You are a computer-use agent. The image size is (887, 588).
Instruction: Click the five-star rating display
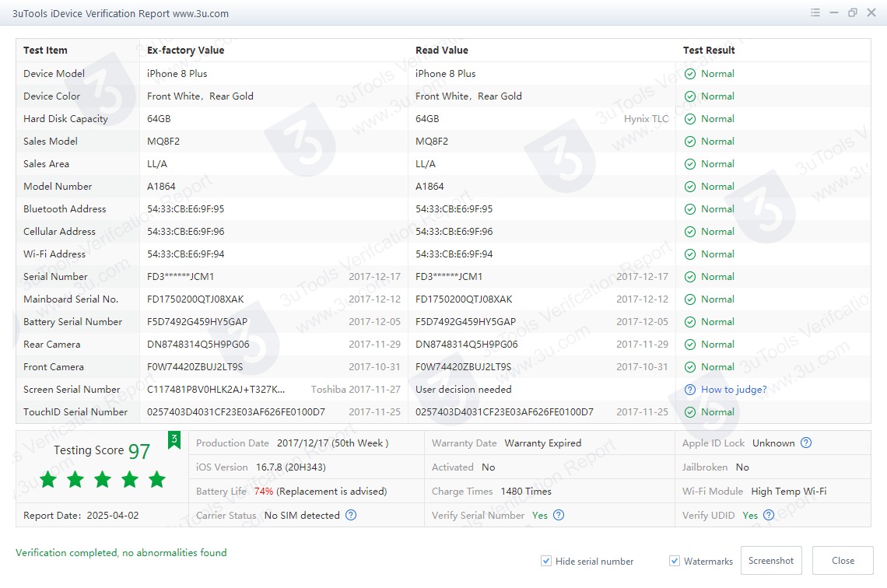tap(102, 479)
